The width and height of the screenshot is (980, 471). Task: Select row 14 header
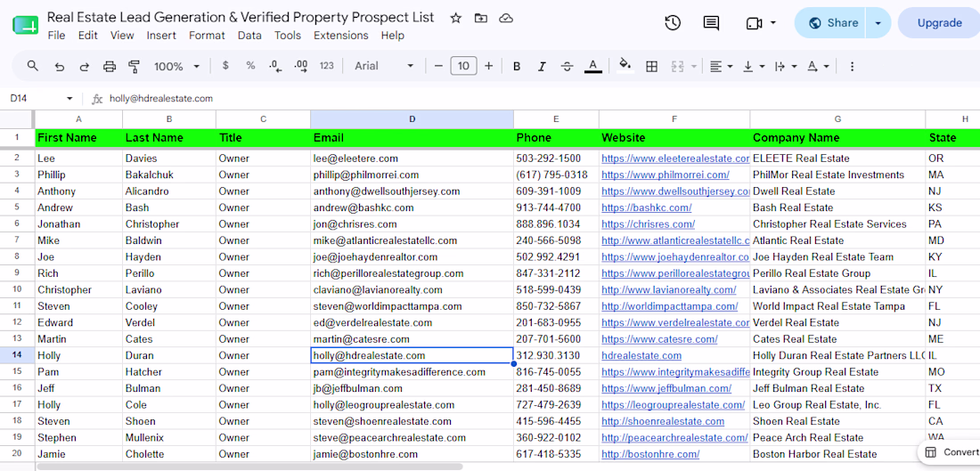[x=17, y=355]
